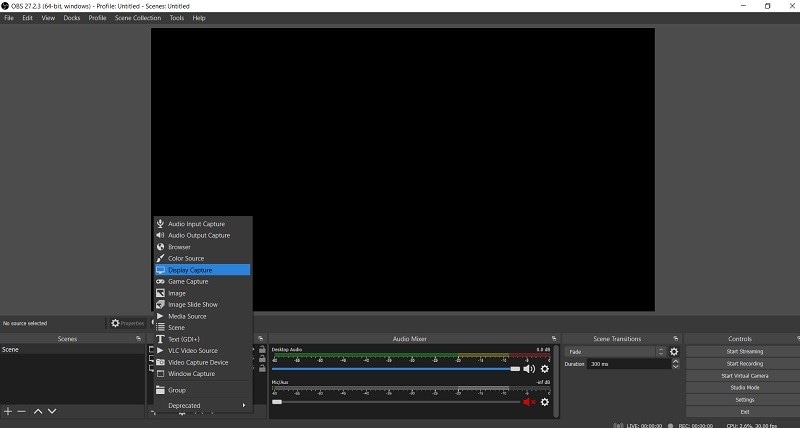Pop out the Scenes dock
The image size is (800, 428).
138,339
